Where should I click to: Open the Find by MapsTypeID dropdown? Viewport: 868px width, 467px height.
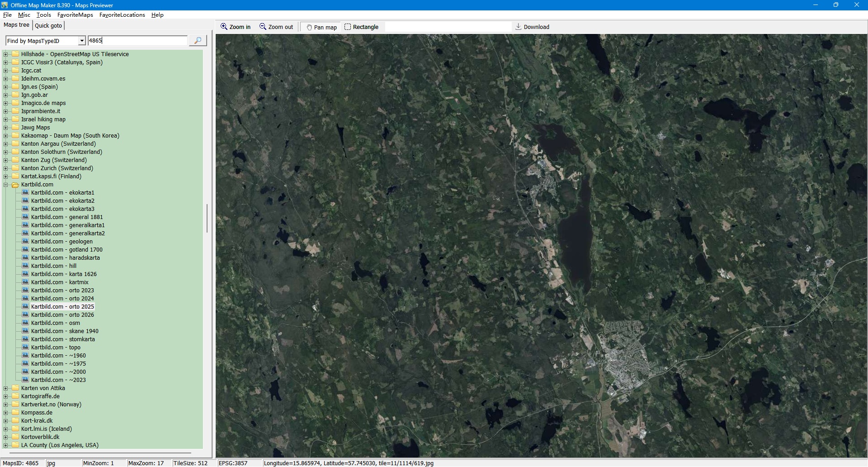click(82, 41)
